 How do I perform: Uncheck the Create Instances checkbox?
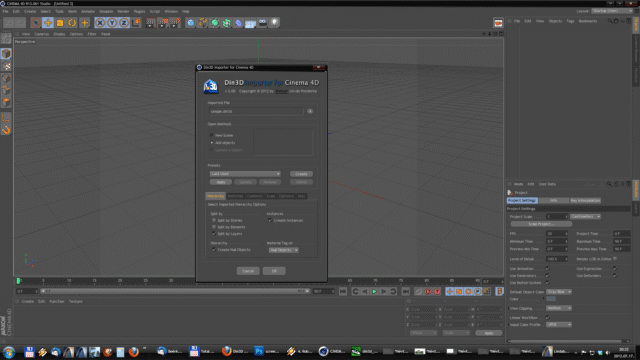270,220
